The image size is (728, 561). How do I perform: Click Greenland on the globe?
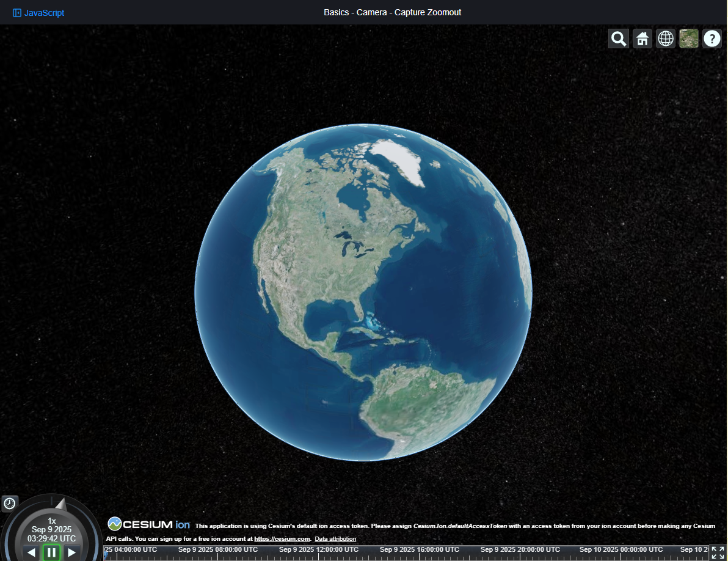pos(399,160)
